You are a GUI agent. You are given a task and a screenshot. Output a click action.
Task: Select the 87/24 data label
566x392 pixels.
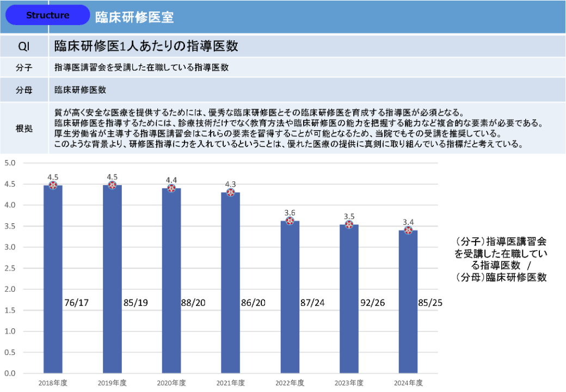point(312,302)
